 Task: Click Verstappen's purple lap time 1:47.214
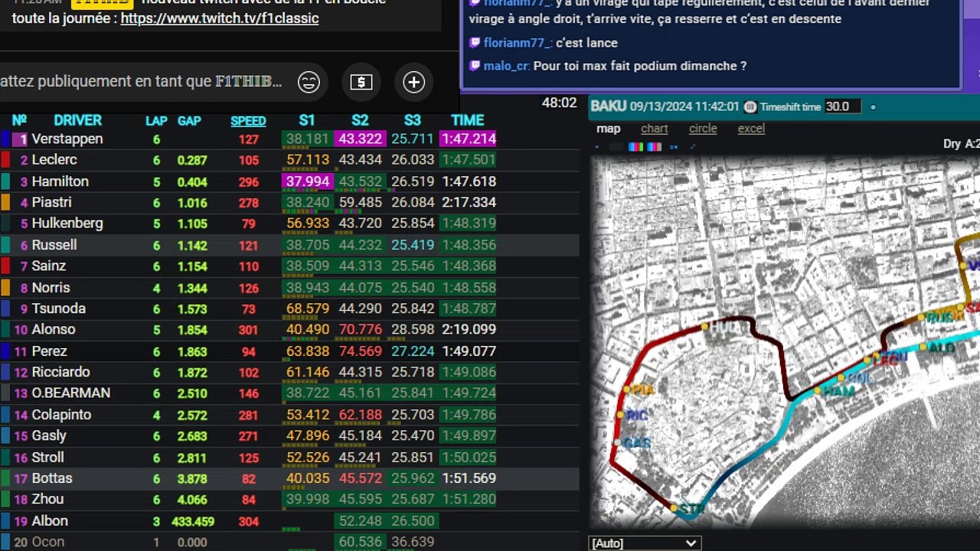pyautogui.click(x=468, y=139)
